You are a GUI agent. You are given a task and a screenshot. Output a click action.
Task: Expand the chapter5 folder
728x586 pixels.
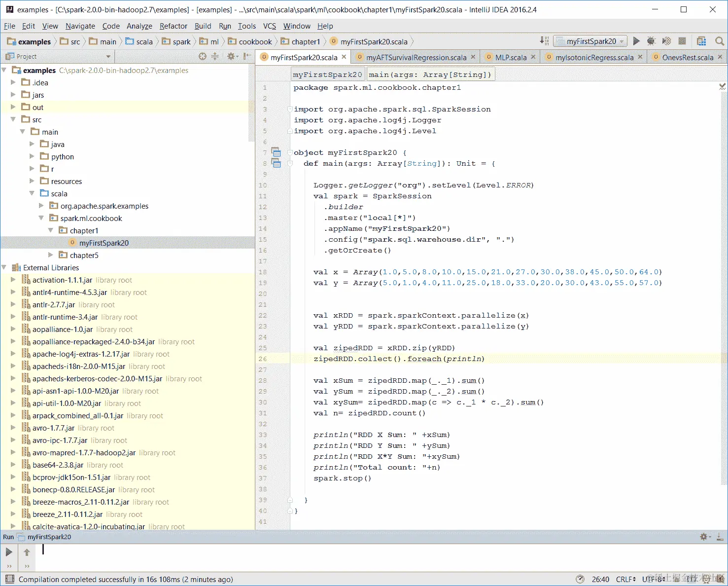click(50, 255)
